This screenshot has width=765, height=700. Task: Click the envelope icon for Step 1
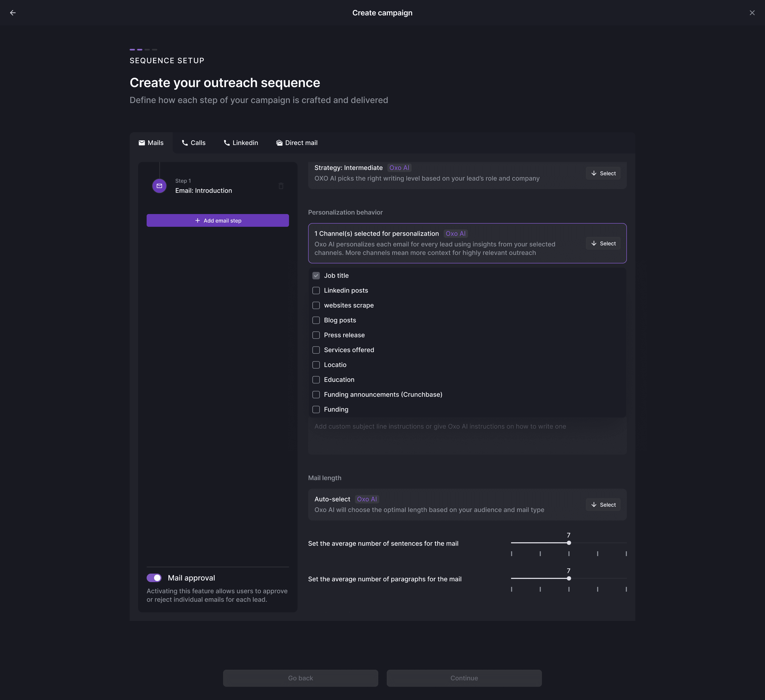coord(159,186)
